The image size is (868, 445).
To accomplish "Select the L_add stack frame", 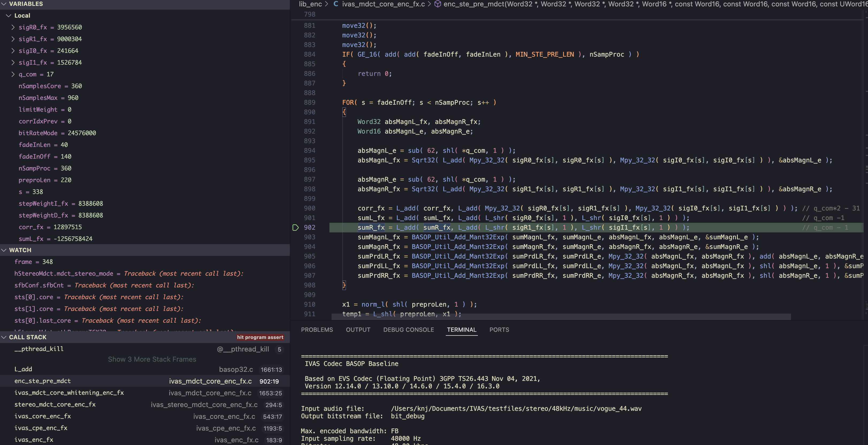I will (x=23, y=369).
